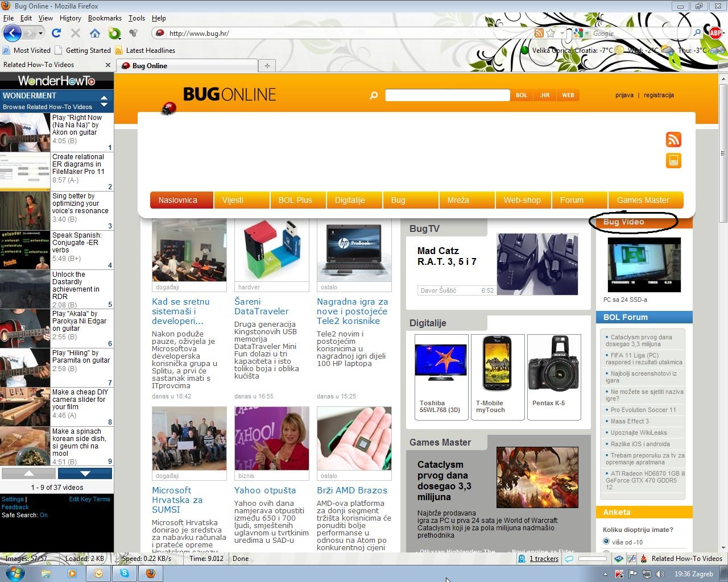
Task: Click the BOL search button
Action: (x=522, y=95)
